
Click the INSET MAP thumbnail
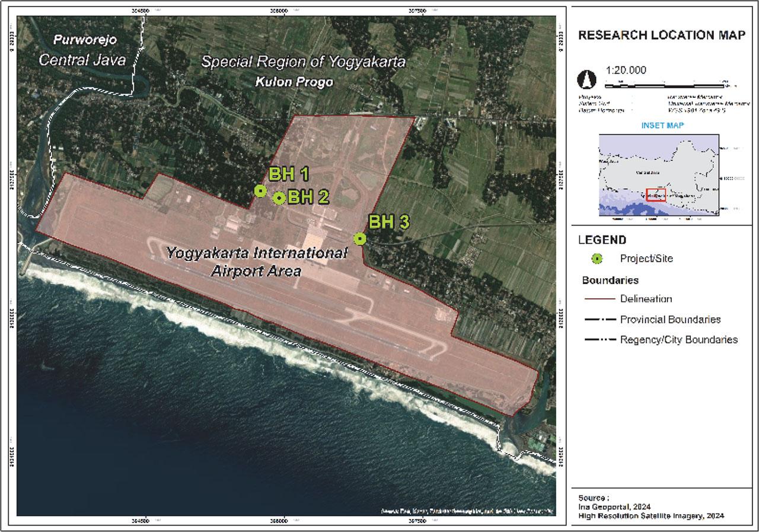(658, 174)
